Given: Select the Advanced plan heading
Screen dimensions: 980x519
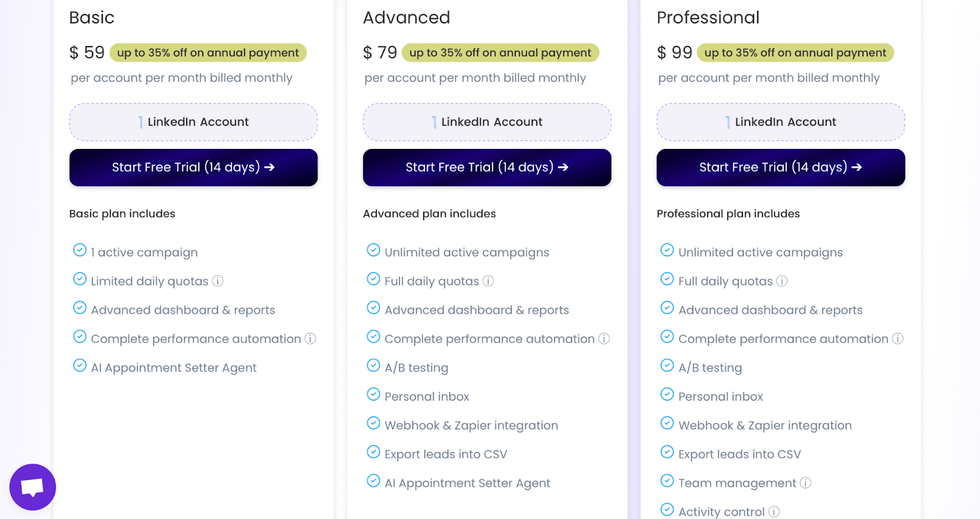Looking at the screenshot, I should 407,18.
